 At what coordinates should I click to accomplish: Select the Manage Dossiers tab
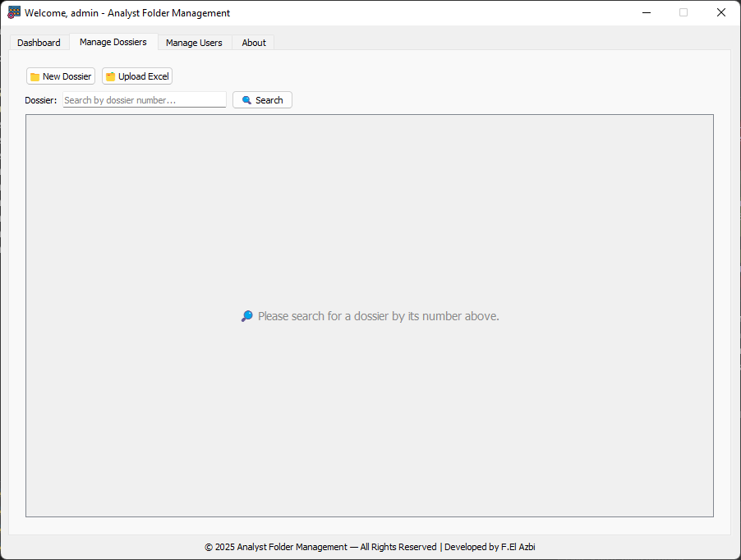click(x=113, y=42)
